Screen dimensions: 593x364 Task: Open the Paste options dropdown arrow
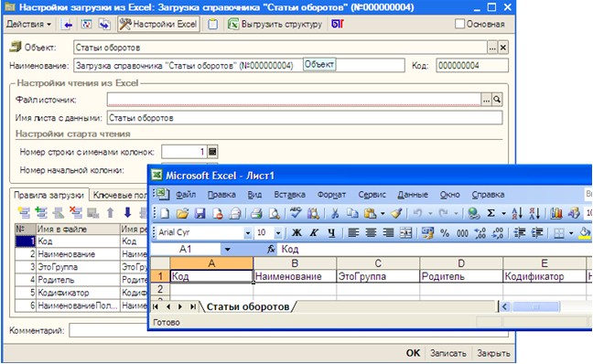tap(383, 214)
